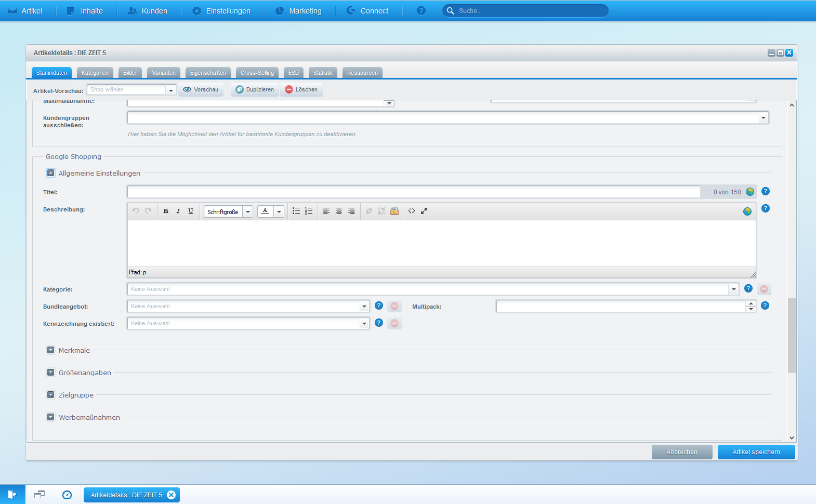
Task: Click the Duplizieren button
Action: pos(255,90)
